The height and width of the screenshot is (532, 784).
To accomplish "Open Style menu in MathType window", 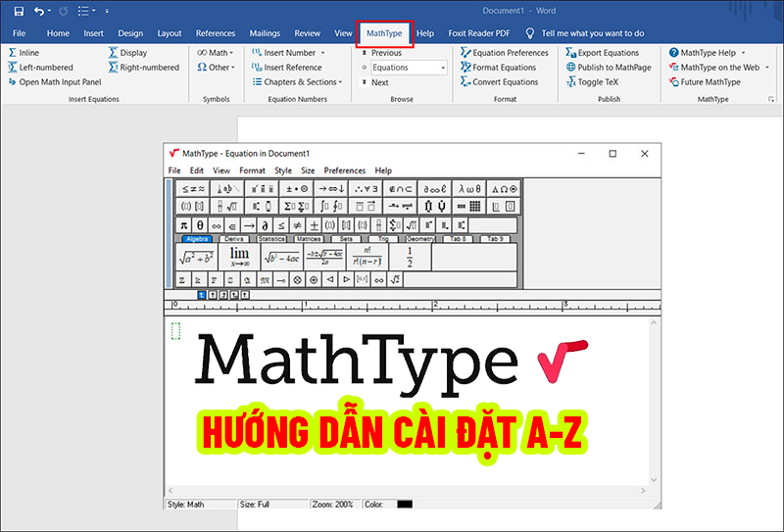I will tap(283, 170).
